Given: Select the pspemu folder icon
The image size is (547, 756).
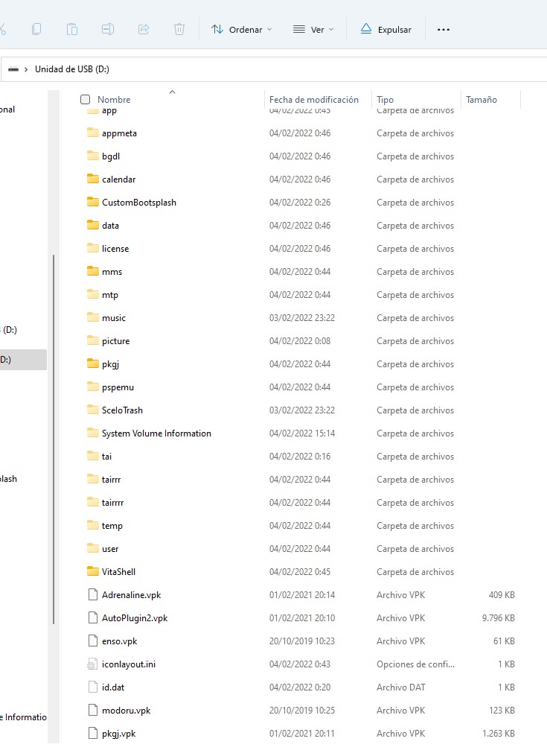Looking at the screenshot, I should coord(92,387).
